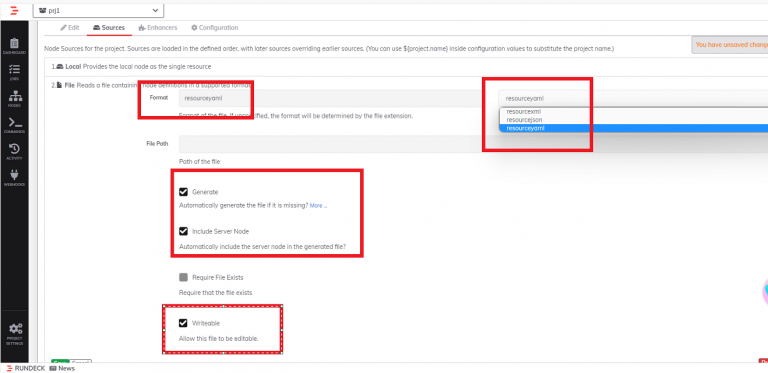Disable the Writeable checkbox
The height and width of the screenshot is (373, 768).
(x=184, y=323)
